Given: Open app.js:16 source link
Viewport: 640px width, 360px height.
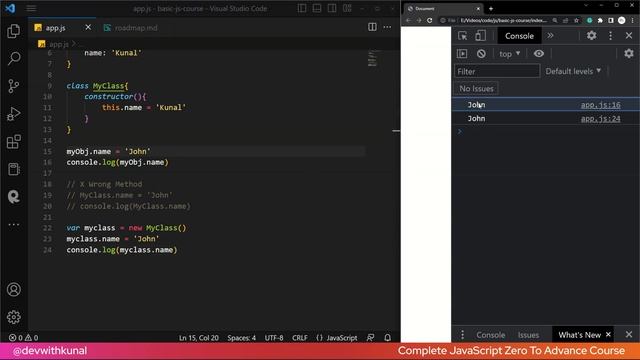Looking at the screenshot, I should tap(600, 105).
